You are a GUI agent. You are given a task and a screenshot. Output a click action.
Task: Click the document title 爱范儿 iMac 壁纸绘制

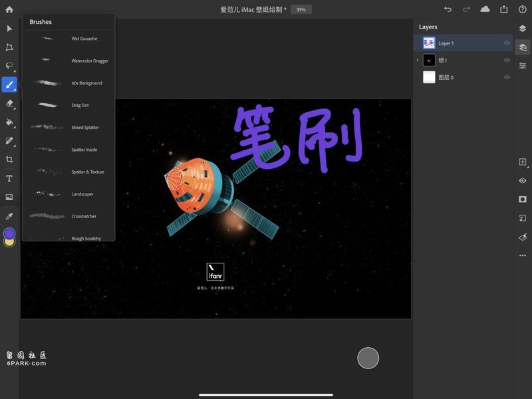coord(253,9)
